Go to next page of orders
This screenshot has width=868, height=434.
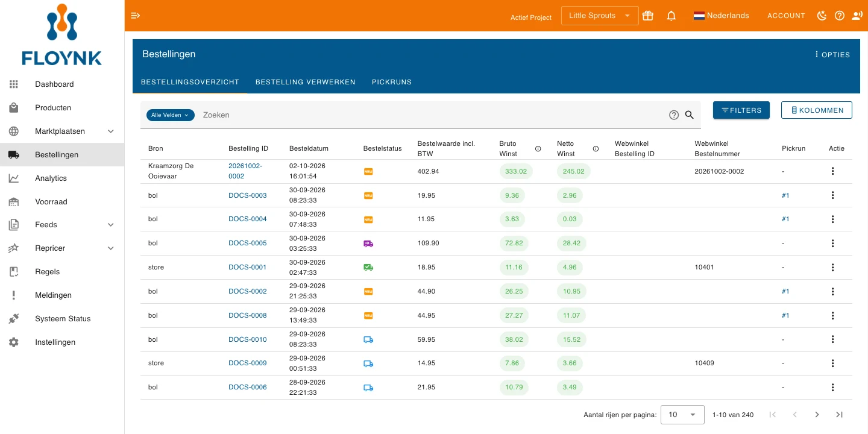tap(817, 415)
